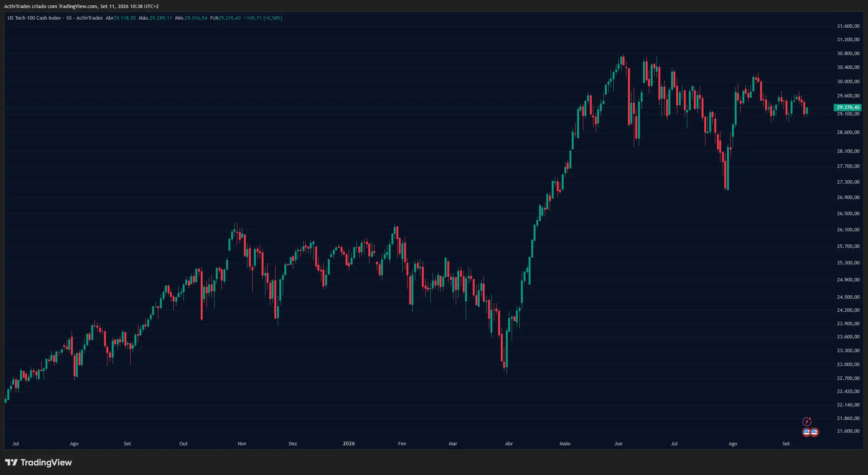Click the '22.700,00' price axis label

point(848,378)
